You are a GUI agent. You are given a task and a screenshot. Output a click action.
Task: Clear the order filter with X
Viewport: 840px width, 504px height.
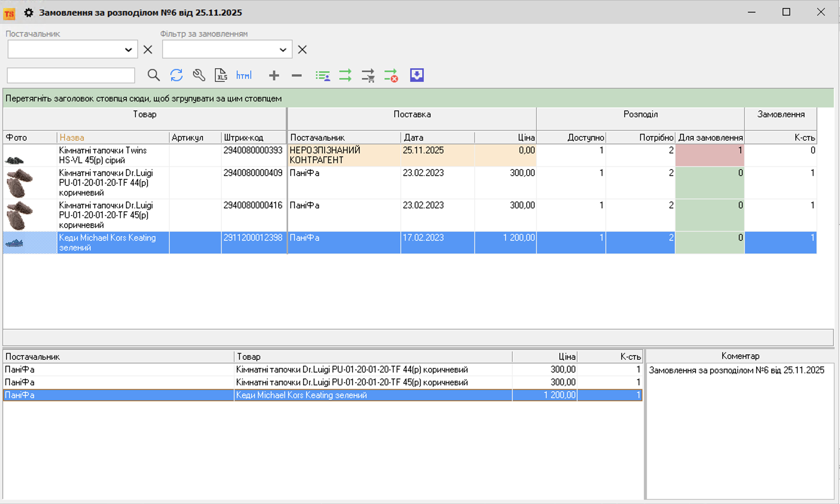point(302,50)
